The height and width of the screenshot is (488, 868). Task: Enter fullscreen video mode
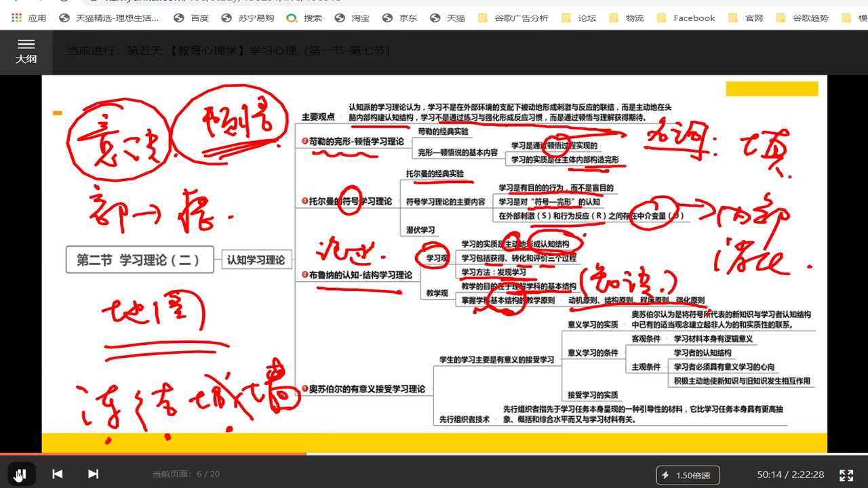(846, 475)
